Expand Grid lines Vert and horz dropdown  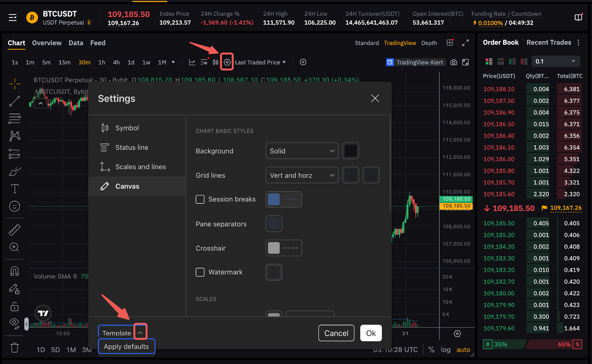(x=302, y=175)
